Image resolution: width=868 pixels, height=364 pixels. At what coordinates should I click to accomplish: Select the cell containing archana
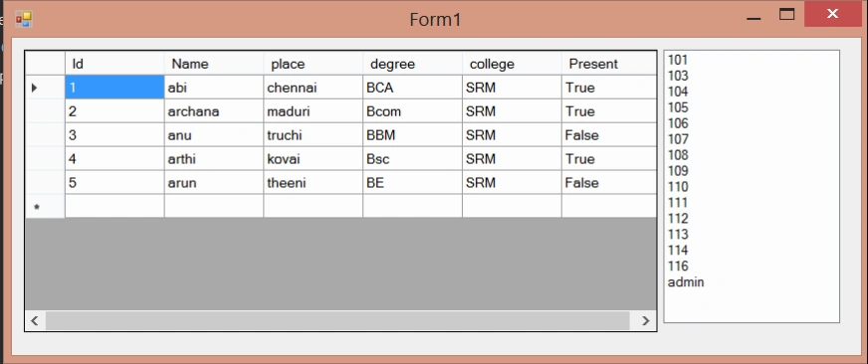(214, 111)
